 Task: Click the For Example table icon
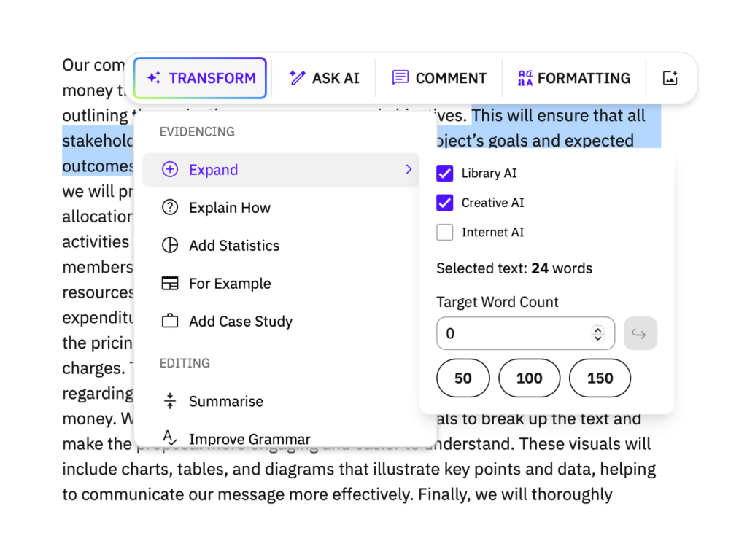tap(170, 284)
